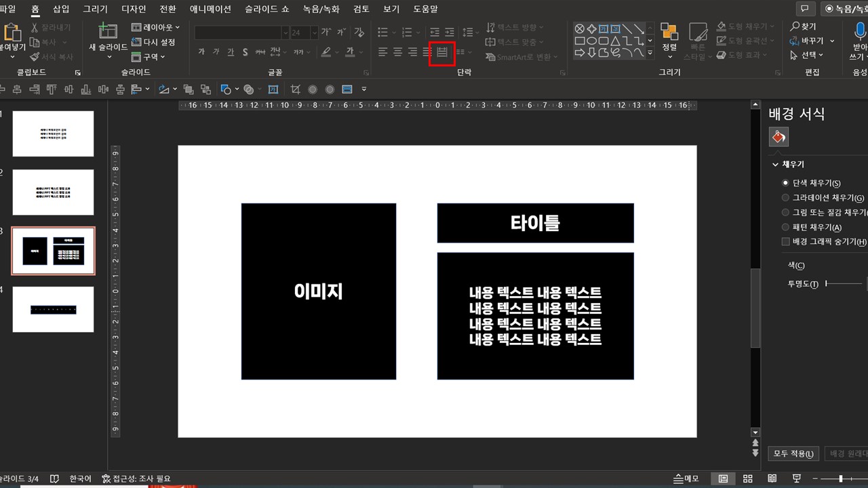
Task: Pick the right arrow shape from gallery
Action: (x=580, y=52)
